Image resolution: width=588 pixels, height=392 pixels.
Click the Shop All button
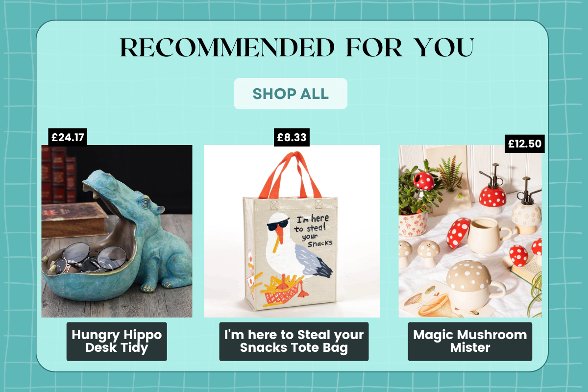pyautogui.click(x=291, y=94)
